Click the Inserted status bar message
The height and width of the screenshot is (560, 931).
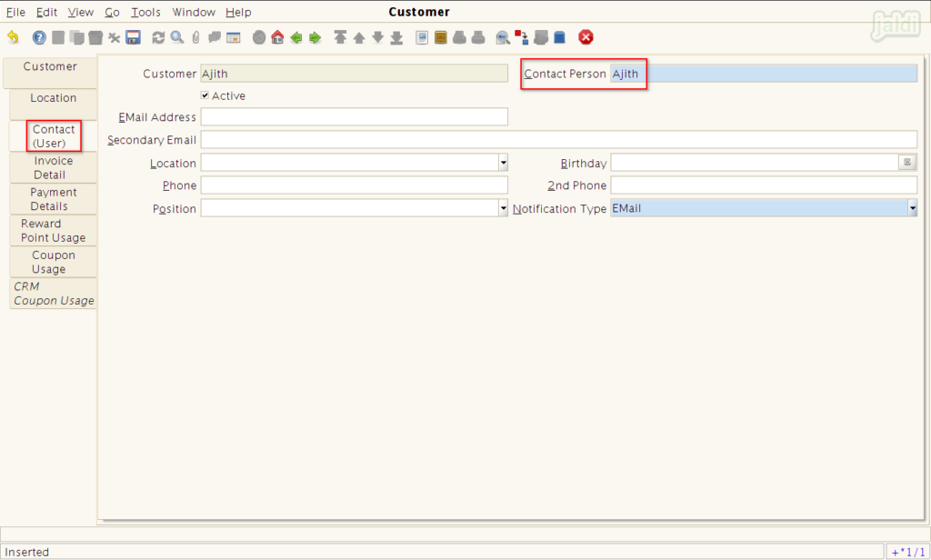click(26, 552)
